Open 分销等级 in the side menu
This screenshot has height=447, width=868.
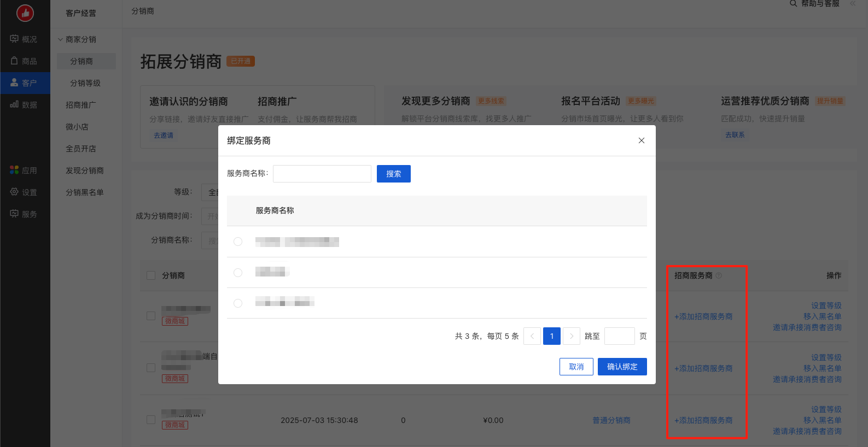pos(85,83)
